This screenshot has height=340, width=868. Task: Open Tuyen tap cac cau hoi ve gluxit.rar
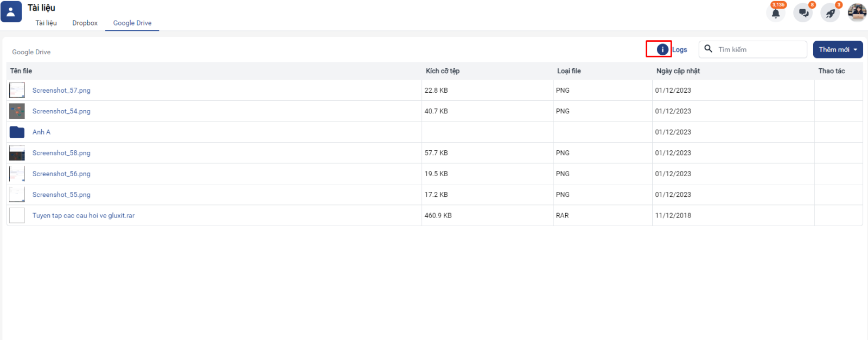84,215
